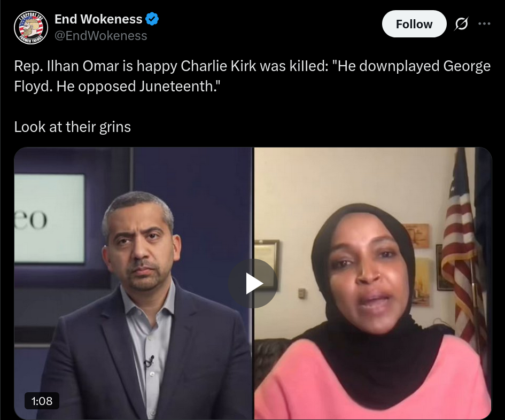This screenshot has height=420, width=505.
Task: Click the light switch on the wall
Action: pos(301,293)
